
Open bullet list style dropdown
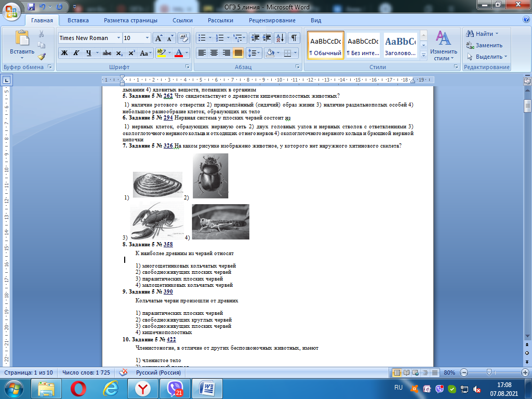coord(210,38)
